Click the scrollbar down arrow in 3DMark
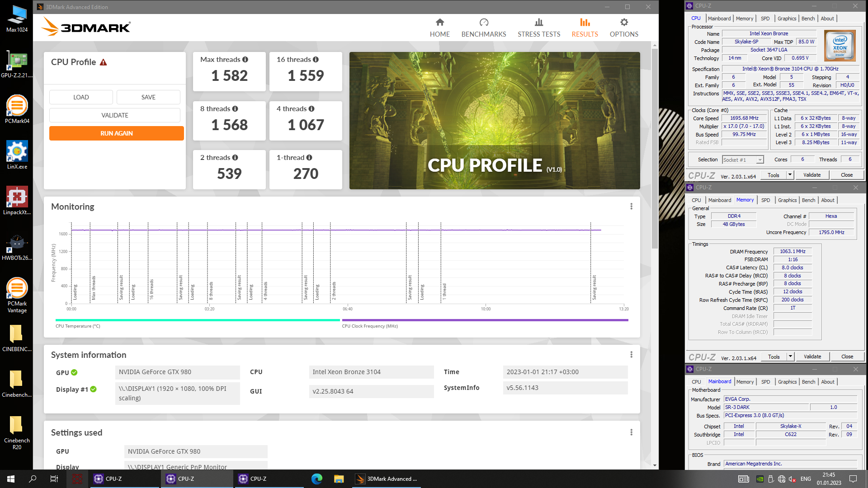Viewport: 868px width, 488px height. pyautogui.click(x=655, y=465)
